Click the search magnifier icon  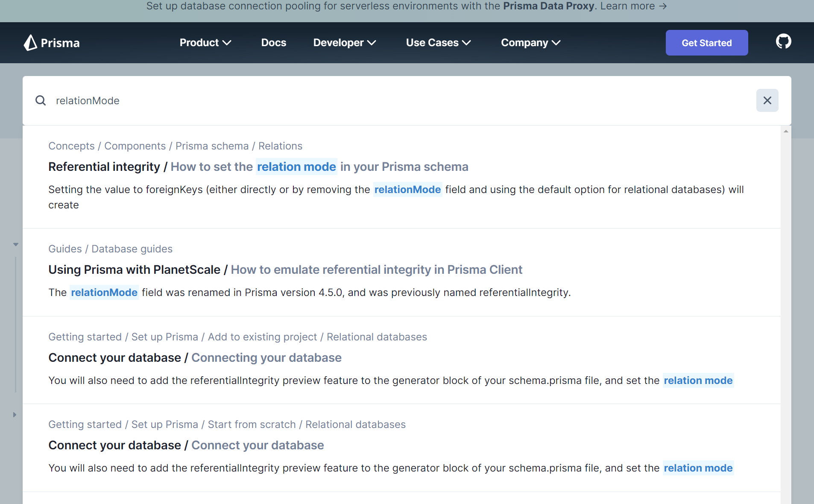pos(41,100)
